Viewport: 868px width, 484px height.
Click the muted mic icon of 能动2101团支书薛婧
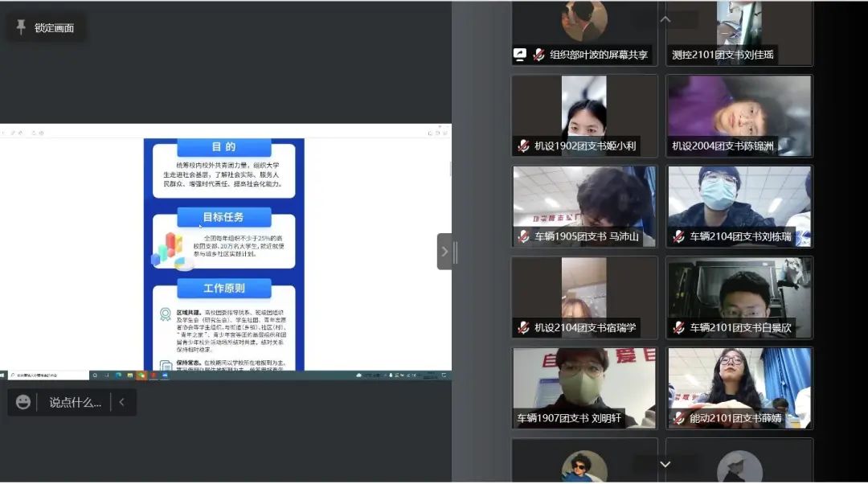click(x=678, y=418)
